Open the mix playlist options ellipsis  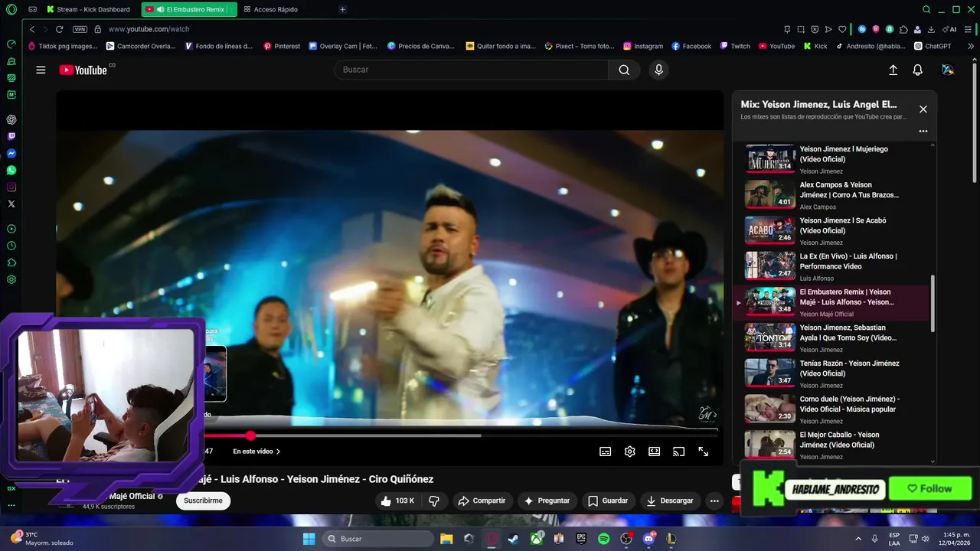pos(923,131)
